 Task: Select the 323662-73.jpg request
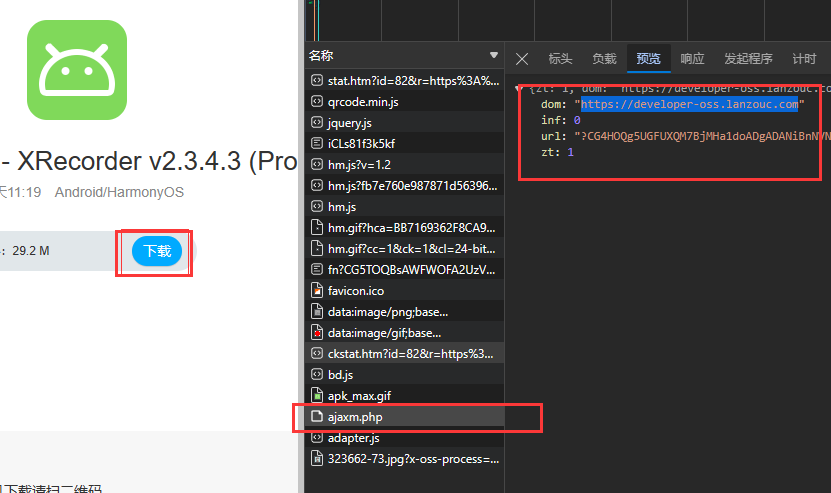[x=405, y=459]
